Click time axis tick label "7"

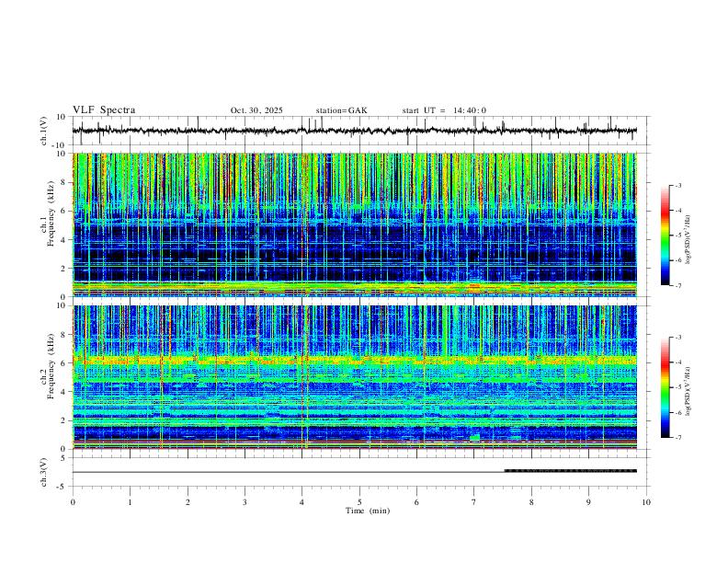(x=474, y=502)
